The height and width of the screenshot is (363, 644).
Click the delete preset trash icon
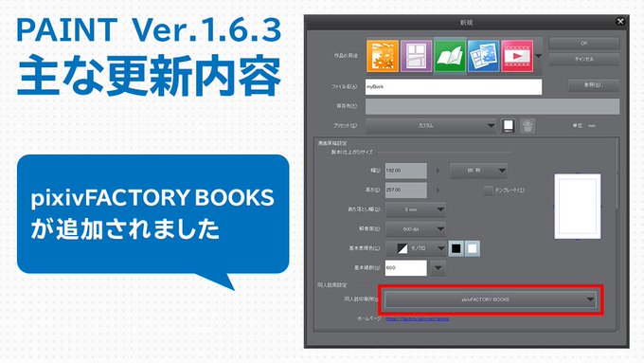[528, 126]
